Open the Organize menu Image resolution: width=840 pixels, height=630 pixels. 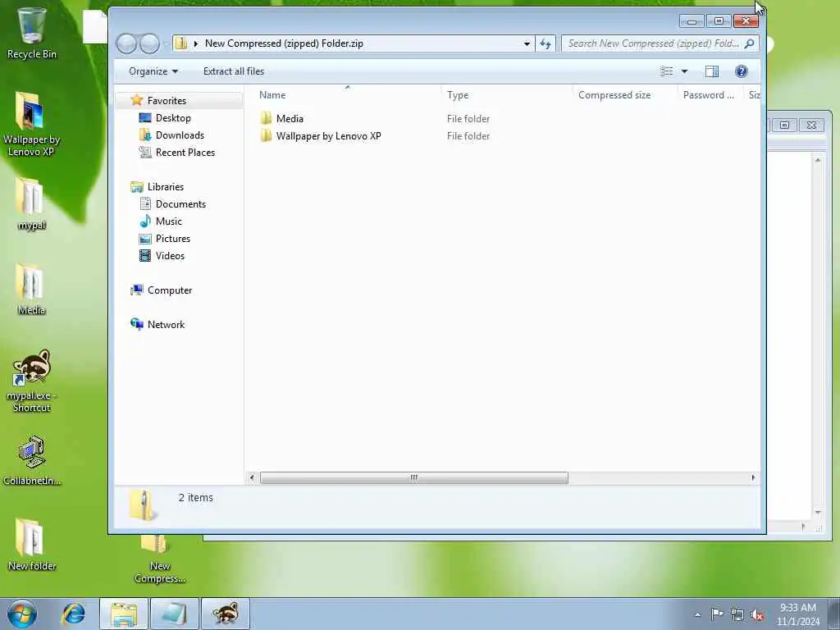[153, 71]
